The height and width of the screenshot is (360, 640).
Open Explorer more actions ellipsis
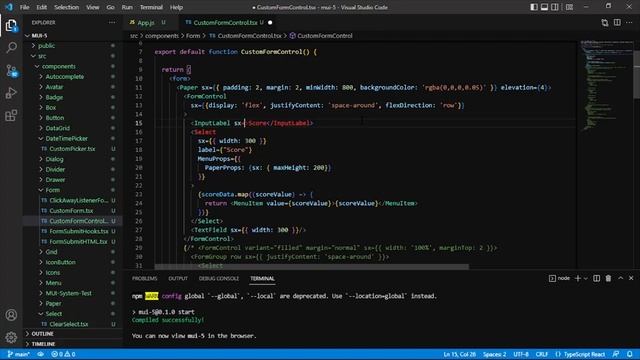pyautogui.click(x=112, y=22)
